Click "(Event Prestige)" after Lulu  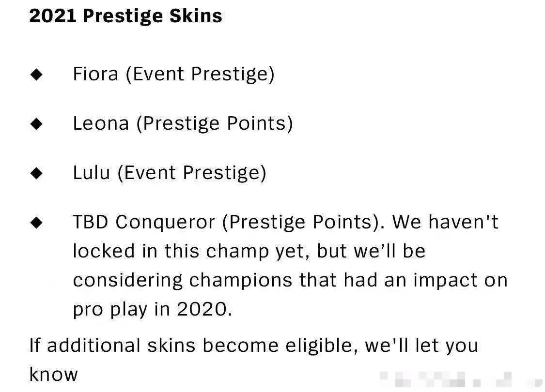(x=192, y=173)
